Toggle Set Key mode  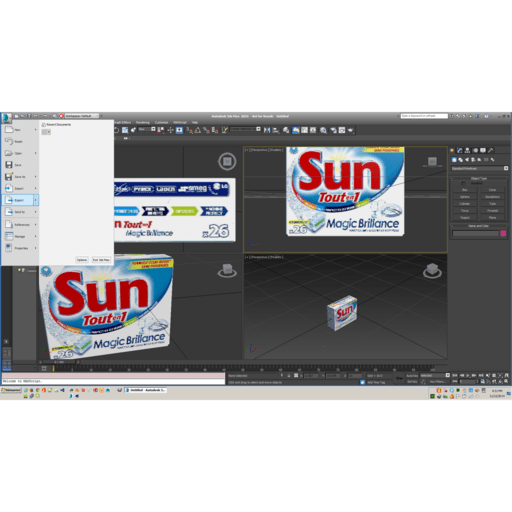(412, 382)
